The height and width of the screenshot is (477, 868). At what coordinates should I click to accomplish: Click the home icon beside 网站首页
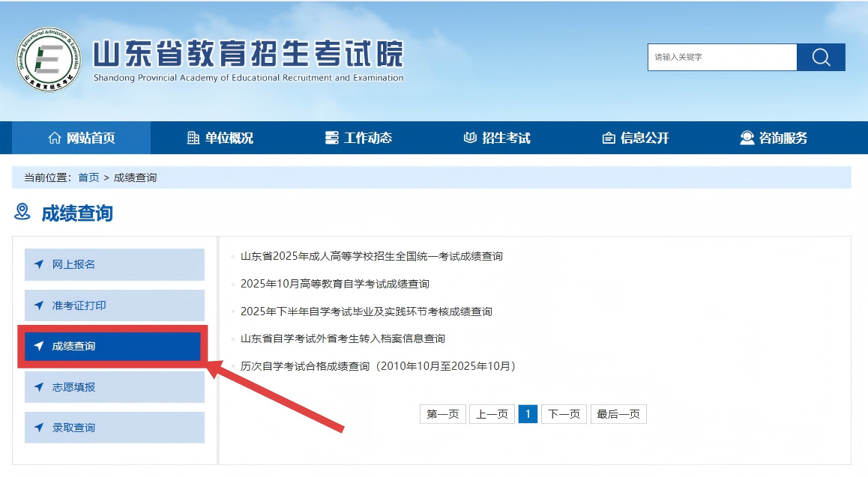pyautogui.click(x=55, y=138)
